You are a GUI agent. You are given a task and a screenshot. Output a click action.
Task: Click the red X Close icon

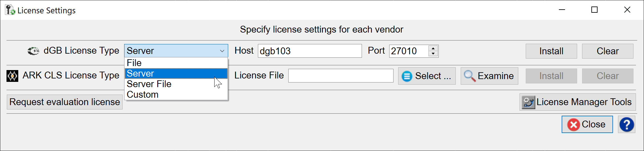click(x=573, y=125)
